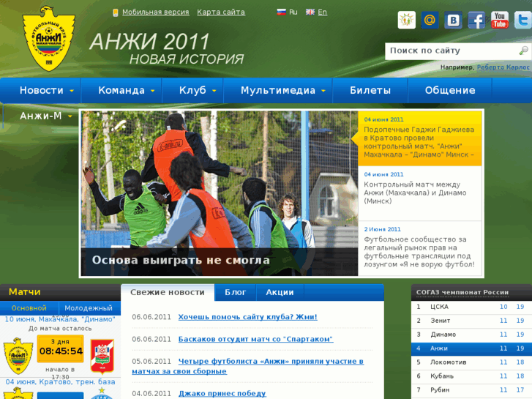532x399 pixels.
Task: Open the fan community social icon
Action: pos(406,20)
